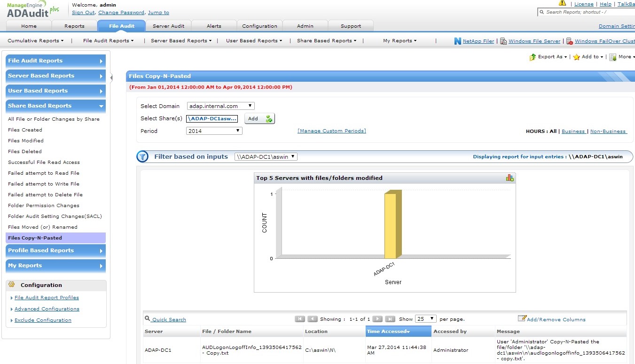Open the NetApp Filer icon link
635x364 pixels.
(457, 41)
